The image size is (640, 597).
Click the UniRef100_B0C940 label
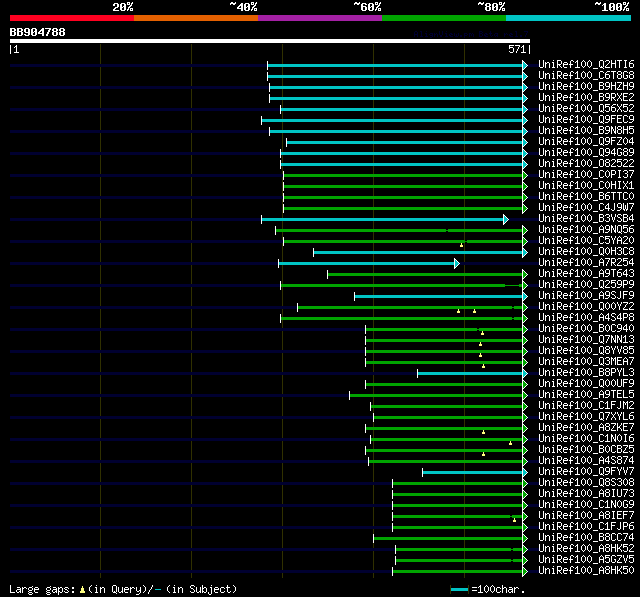[x=586, y=329]
